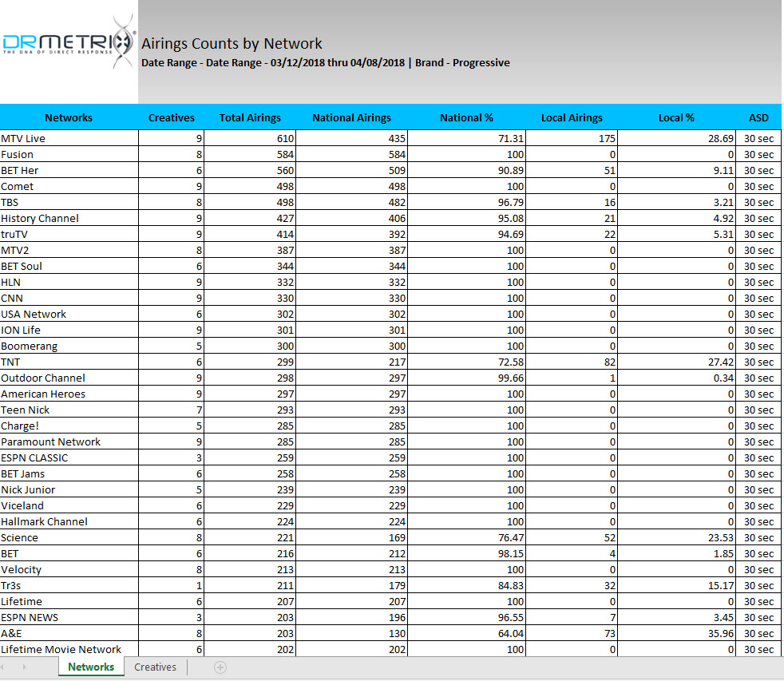Click the Date Range and Brand subtitle line
784x681 pixels.
point(326,62)
